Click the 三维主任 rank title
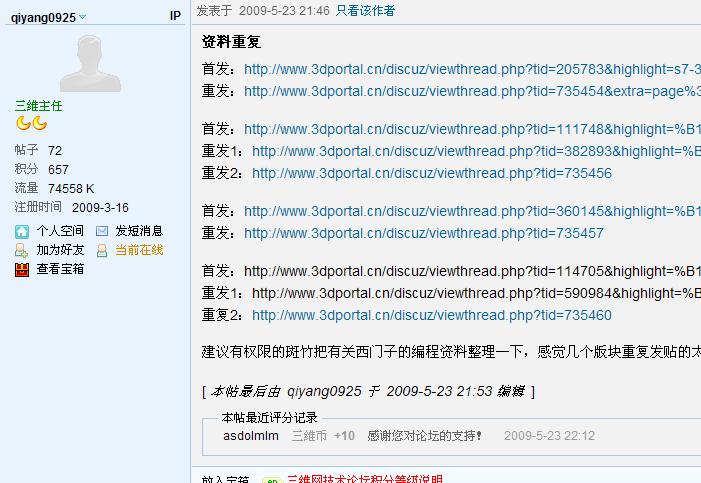Screen dimensions: 701x483 click(x=38, y=106)
